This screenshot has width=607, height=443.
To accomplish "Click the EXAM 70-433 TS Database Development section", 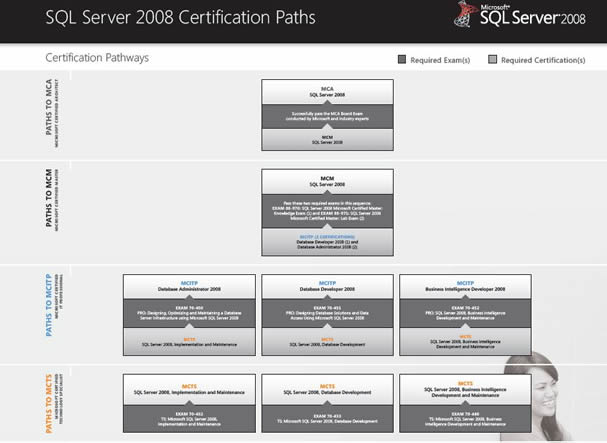I will tap(328, 419).
